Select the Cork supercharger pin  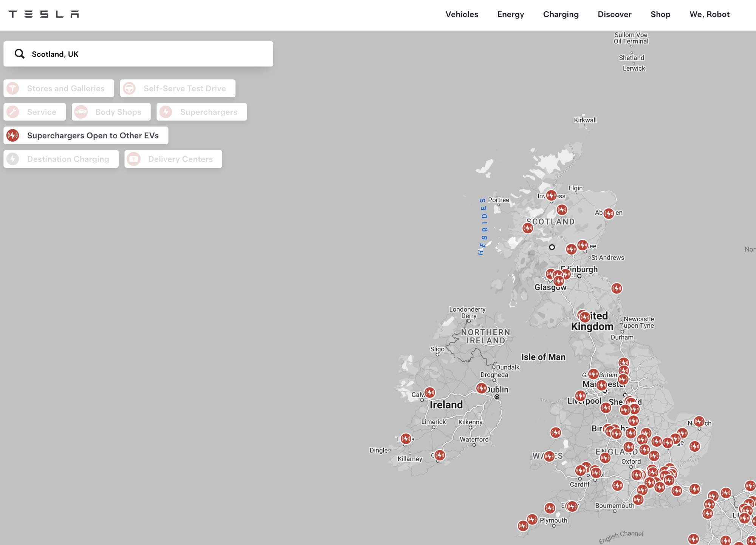[439, 455]
